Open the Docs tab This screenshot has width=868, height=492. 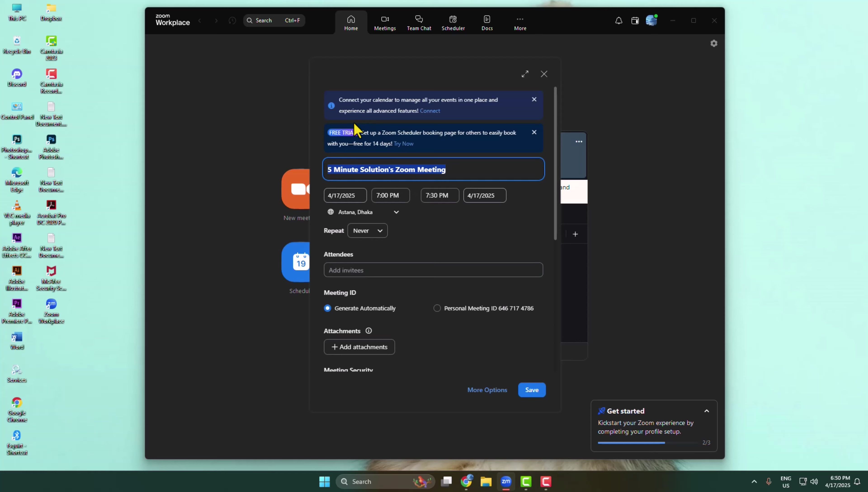coord(487,23)
